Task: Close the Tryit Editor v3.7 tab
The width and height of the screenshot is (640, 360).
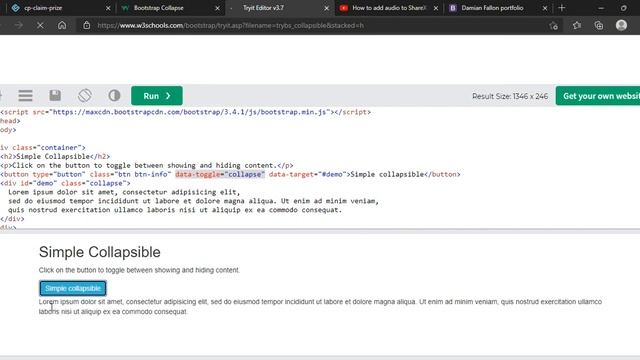Action: pyautogui.click(x=327, y=8)
